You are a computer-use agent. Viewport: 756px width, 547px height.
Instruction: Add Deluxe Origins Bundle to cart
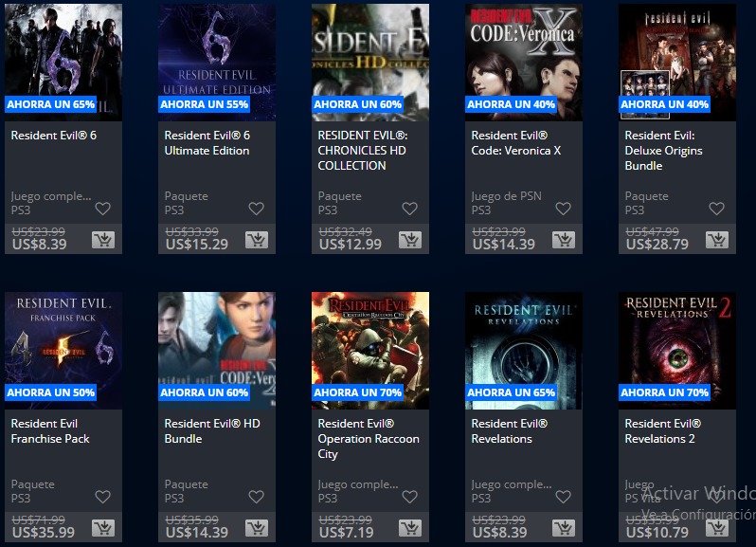coord(717,240)
